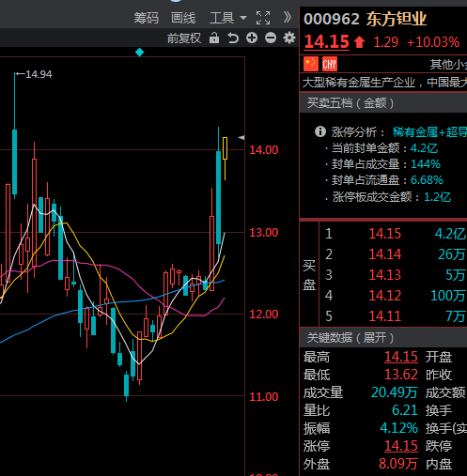Click the lock icon in chart toolbar
This screenshot has width=467, height=476.
coord(214,38)
